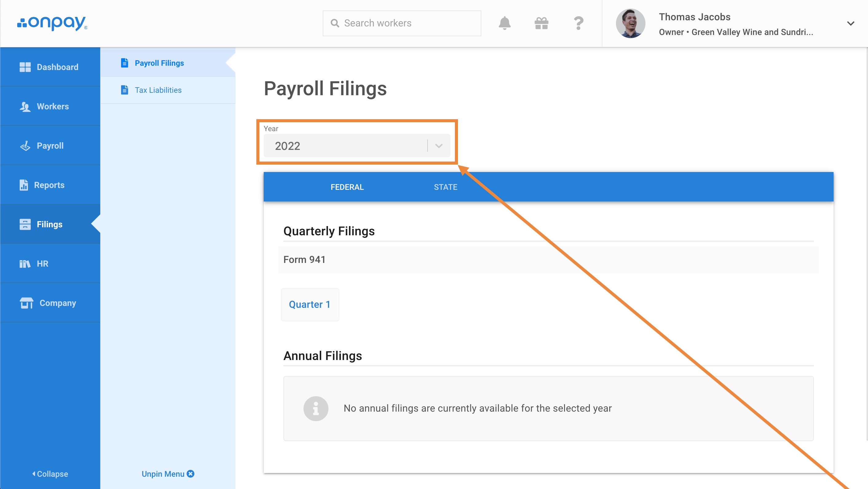Open Tax Liabilities submenu item

pyautogui.click(x=168, y=90)
